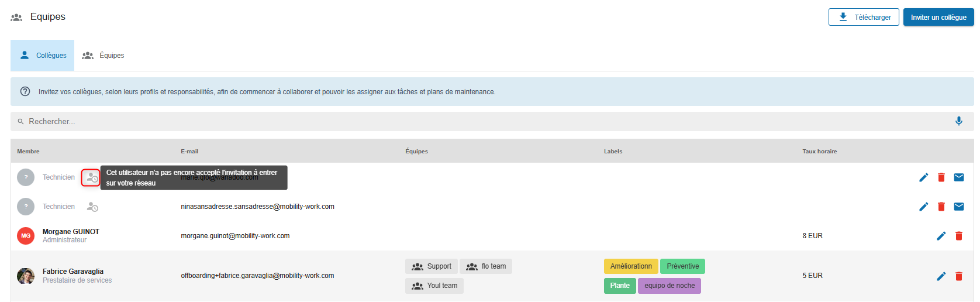Click envelope icon for first pending Technicien
Viewport: 980px width, 302px height.
[958, 177]
